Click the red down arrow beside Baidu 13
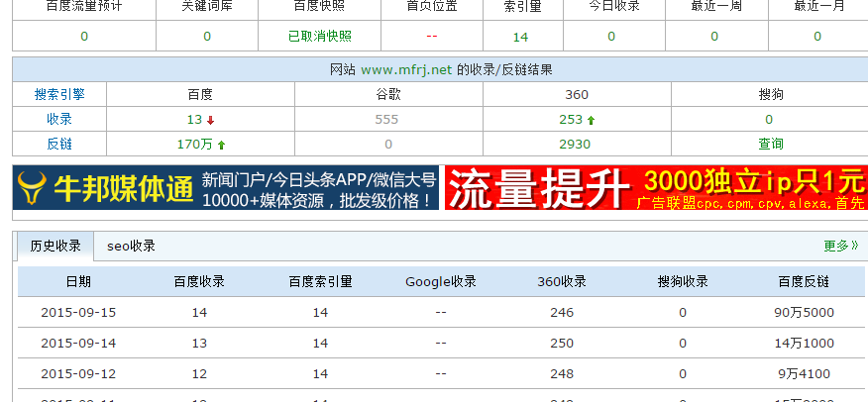The height and width of the screenshot is (402, 868). point(210,120)
